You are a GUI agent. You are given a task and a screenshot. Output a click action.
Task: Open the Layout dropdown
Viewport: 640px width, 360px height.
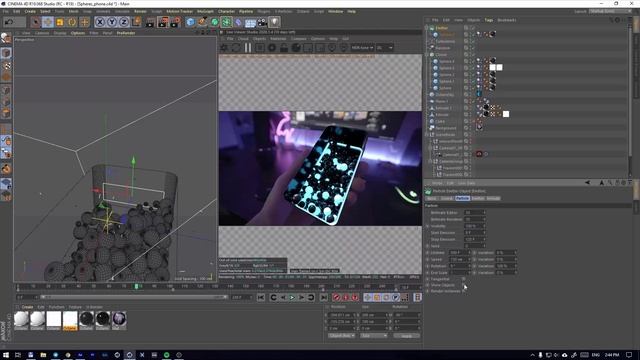click(611, 11)
